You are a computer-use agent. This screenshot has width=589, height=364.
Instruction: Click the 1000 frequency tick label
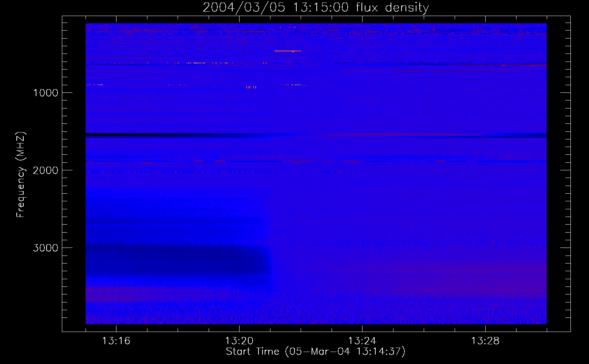(46, 93)
